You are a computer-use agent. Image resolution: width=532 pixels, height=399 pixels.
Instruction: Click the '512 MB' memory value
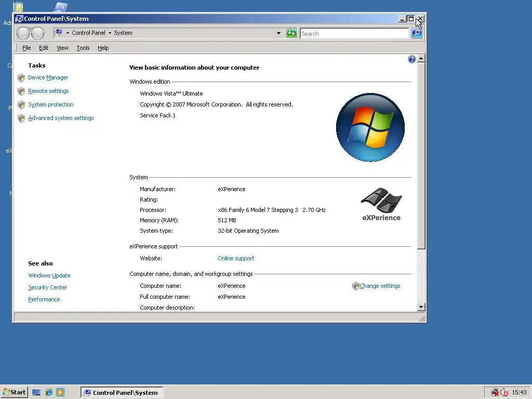[x=227, y=220]
